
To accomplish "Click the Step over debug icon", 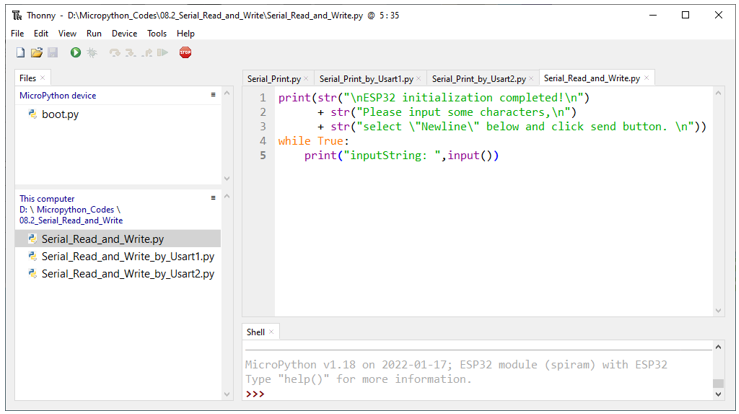I will pyautogui.click(x=115, y=52).
